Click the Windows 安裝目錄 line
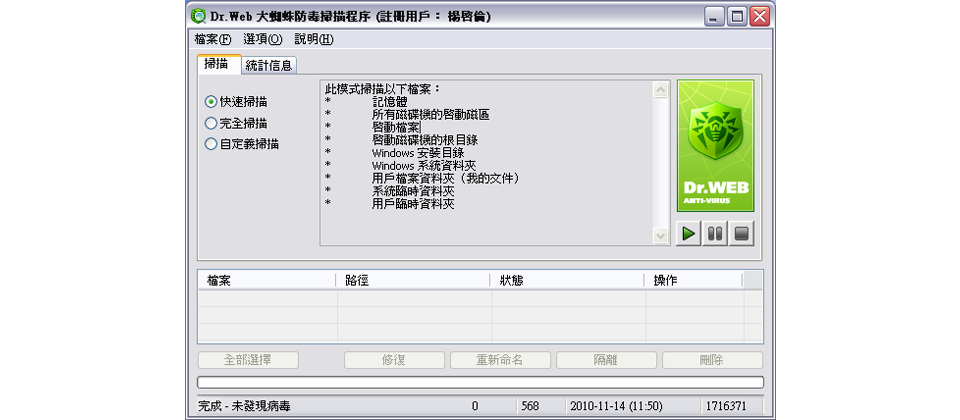Screen dimensions: 960x420 tap(418, 153)
